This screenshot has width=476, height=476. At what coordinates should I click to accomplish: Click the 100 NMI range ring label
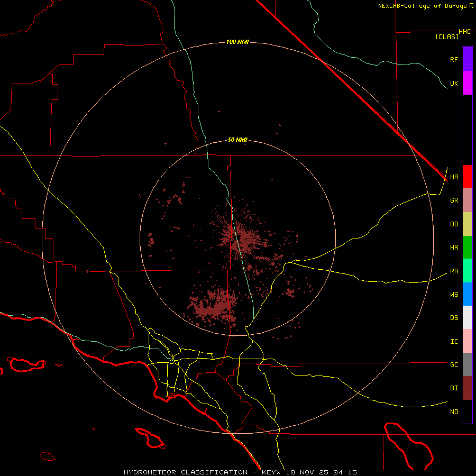tap(237, 42)
